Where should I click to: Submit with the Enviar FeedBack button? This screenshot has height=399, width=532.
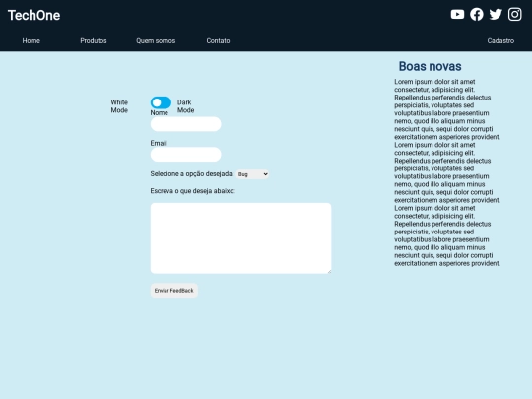point(174,291)
